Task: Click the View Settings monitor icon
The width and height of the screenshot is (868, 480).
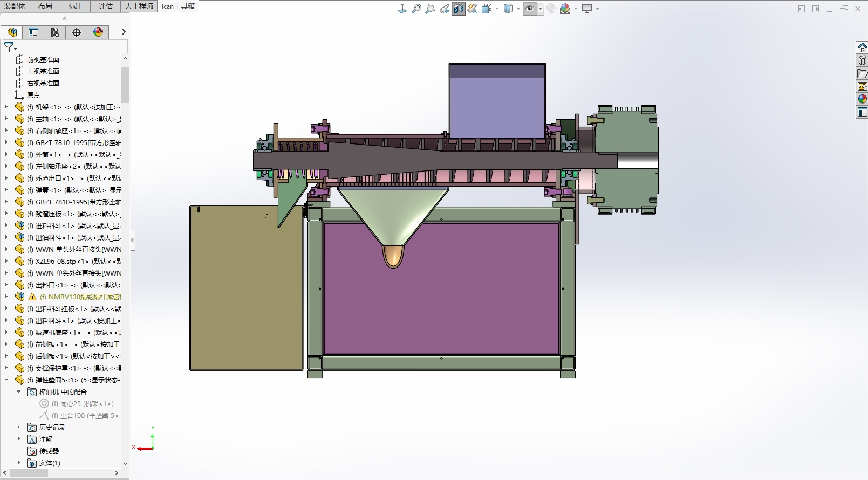Action: point(587,9)
